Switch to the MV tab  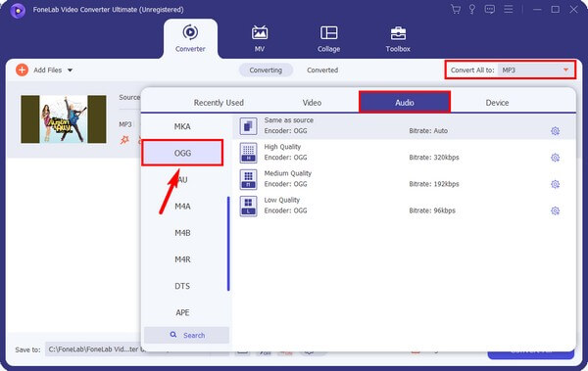260,38
